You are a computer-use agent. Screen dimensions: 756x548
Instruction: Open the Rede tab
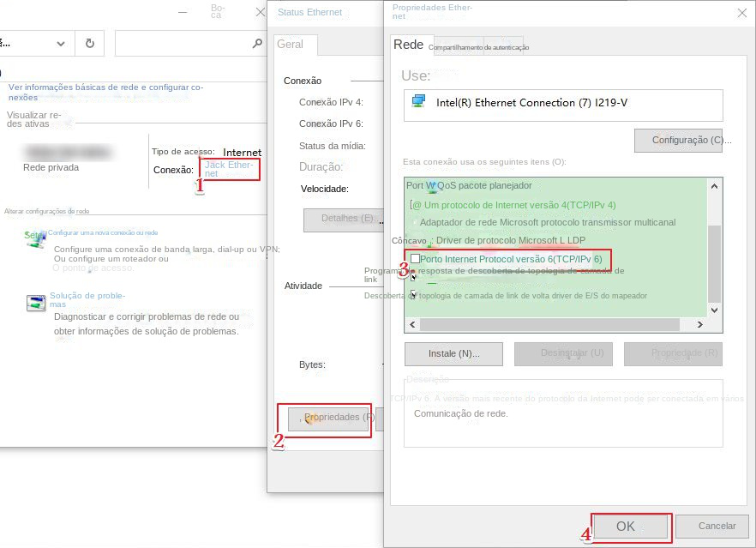tap(408, 45)
